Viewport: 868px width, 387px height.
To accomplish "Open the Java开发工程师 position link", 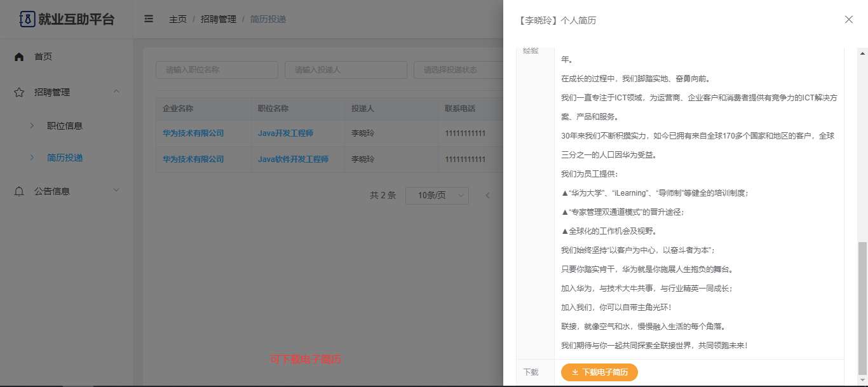I will pos(285,133).
